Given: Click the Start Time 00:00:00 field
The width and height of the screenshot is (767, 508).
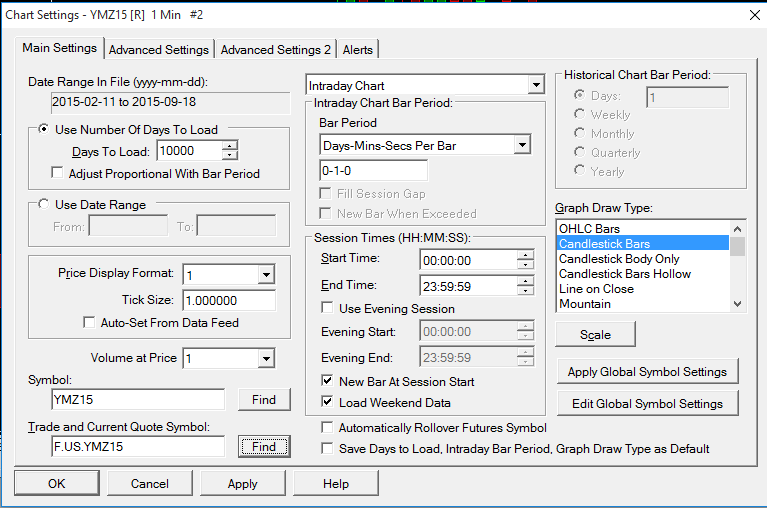Looking at the screenshot, I should (x=469, y=260).
